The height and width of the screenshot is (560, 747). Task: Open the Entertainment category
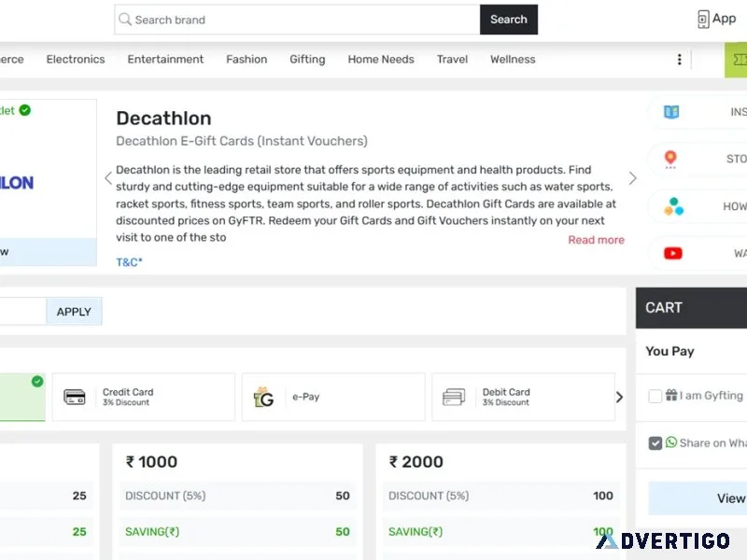click(165, 60)
